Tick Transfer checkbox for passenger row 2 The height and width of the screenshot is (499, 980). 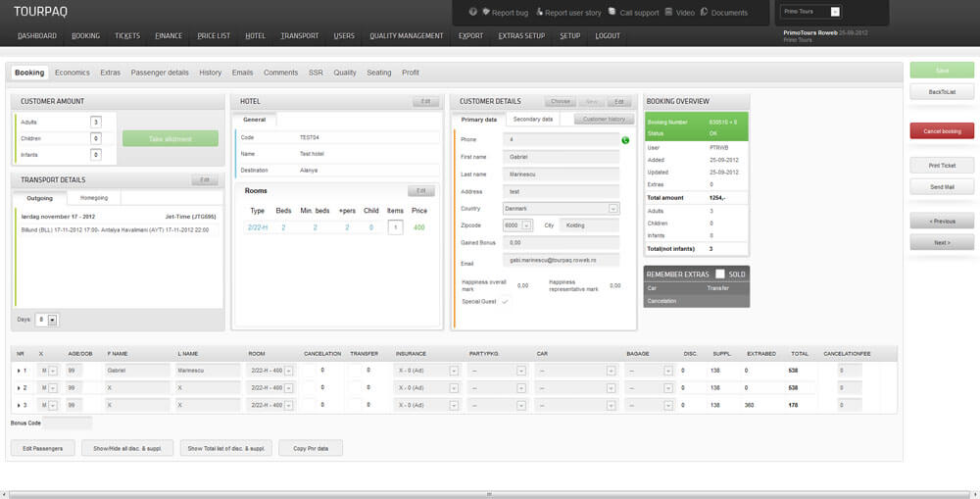pyautogui.click(x=355, y=387)
